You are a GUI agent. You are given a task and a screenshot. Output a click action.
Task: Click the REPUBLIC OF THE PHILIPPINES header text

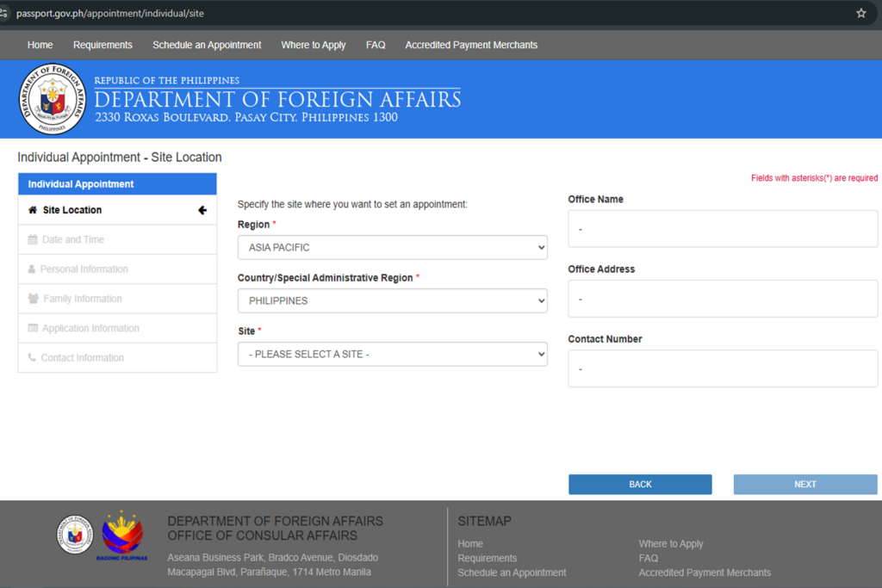tap(166, 80)
